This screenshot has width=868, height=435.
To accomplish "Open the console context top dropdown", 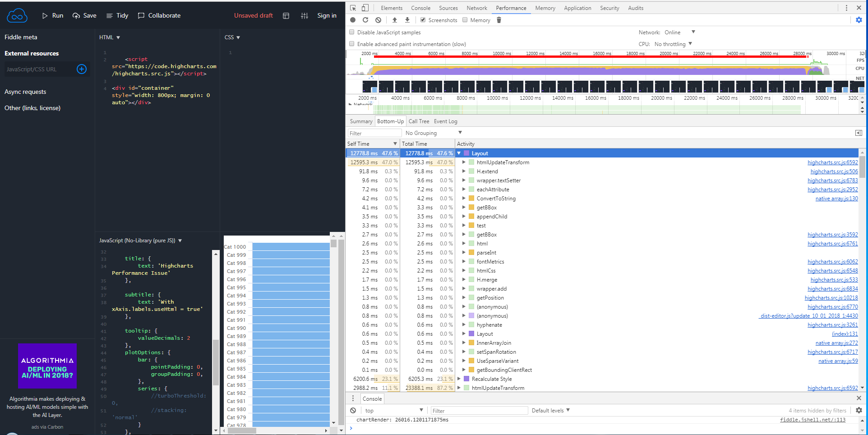I will coord(394,410).
